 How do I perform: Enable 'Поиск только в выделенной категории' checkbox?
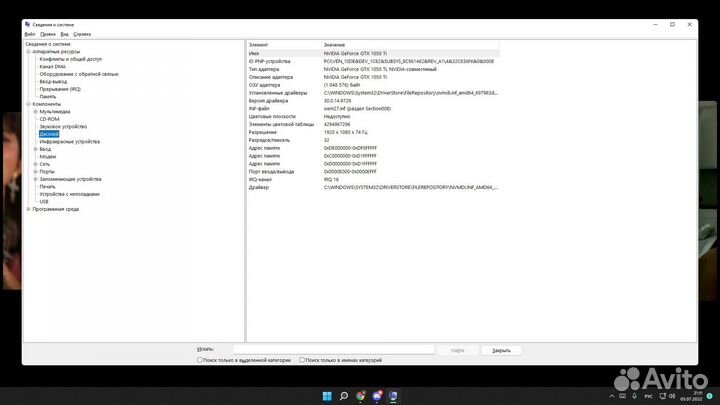pos(200,360)
